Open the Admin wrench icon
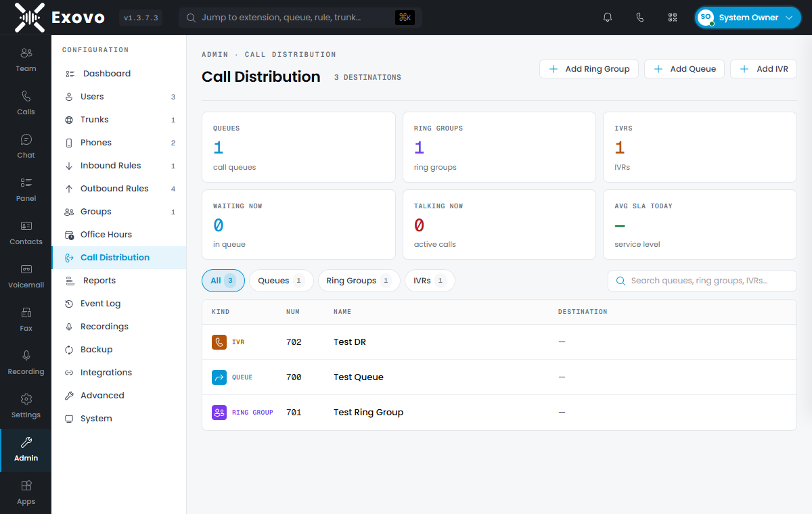812x514 pixels. tap(26, 442)
